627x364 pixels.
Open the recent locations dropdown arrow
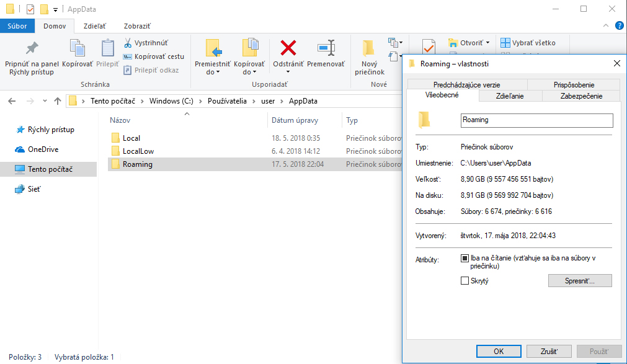click(x=45, y=101)
